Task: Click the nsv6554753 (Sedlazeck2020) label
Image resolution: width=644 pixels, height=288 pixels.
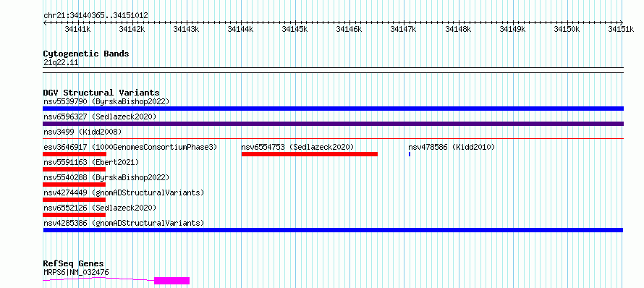Action: (x=297, y=147)
